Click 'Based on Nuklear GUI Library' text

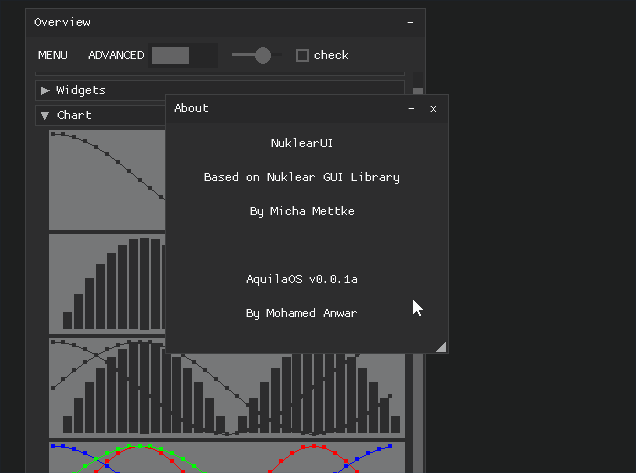point(302,177)
